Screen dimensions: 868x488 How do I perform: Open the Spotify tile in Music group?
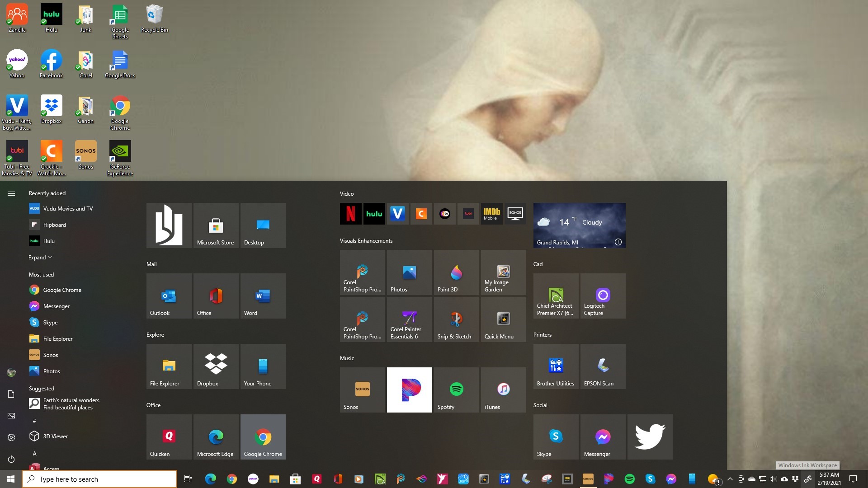click(456, 390)
